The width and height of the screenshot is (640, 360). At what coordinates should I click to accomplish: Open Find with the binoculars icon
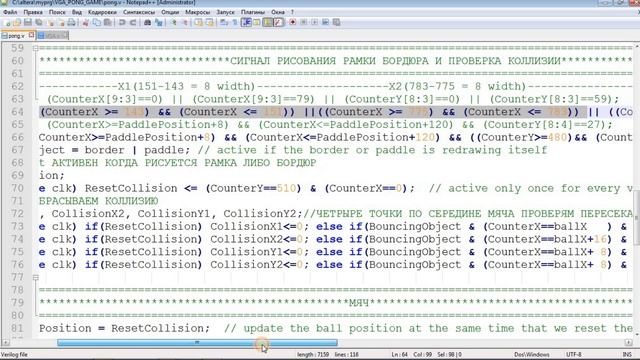(x=147, y=22)
